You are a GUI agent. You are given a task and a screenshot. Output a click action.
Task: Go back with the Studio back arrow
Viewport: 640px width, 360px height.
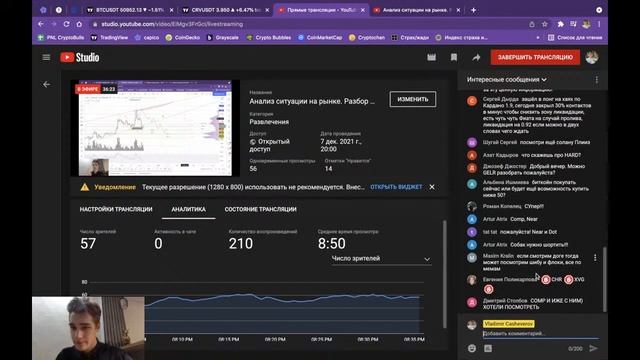47,84
